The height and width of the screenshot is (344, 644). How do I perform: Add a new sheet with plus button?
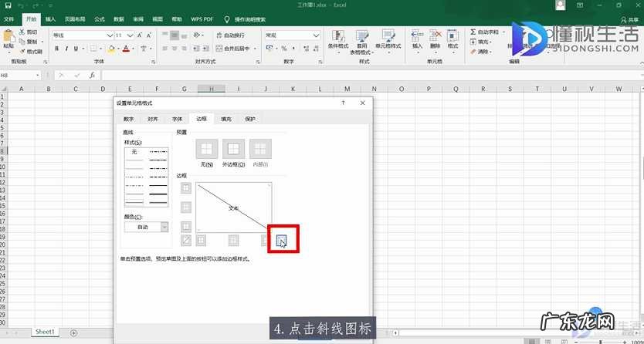click(x=73, y=332)
